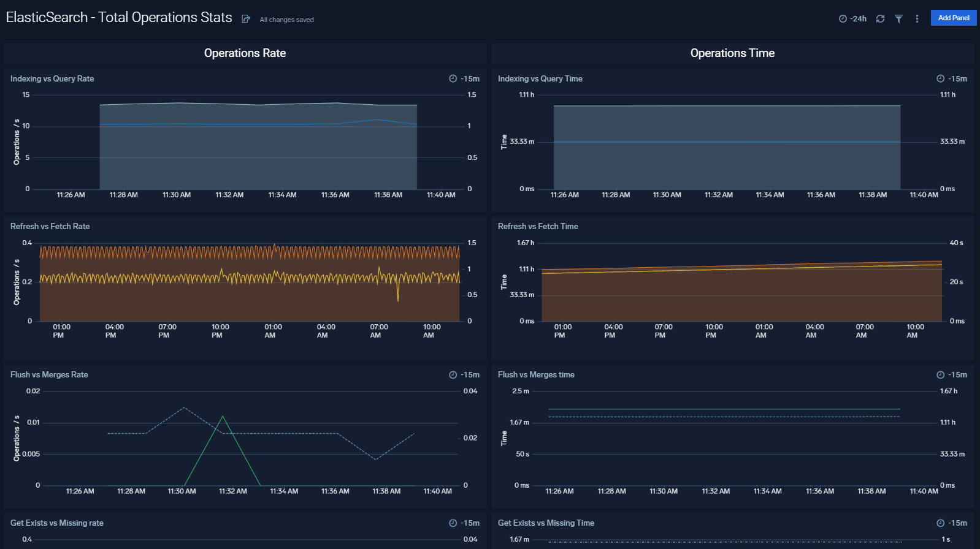Screen dimensions: 980x549
Task: Click the Refresh vs Fetch Rate panel title
Action: click(x=50, y=227)
